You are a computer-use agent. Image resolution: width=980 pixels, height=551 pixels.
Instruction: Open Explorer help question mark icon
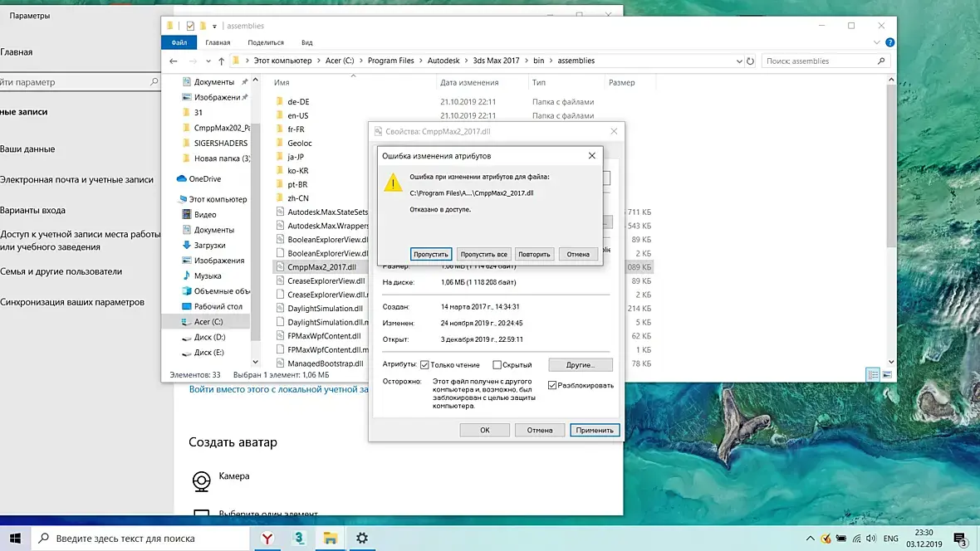click(890, 42)
